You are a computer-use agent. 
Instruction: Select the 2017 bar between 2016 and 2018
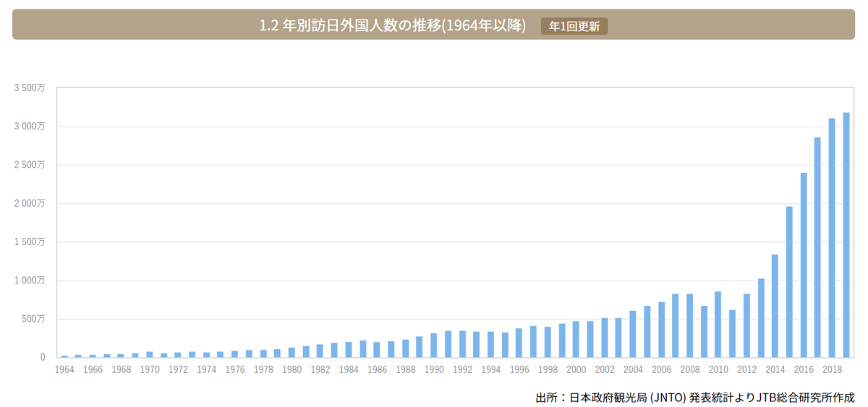(817, 247)
